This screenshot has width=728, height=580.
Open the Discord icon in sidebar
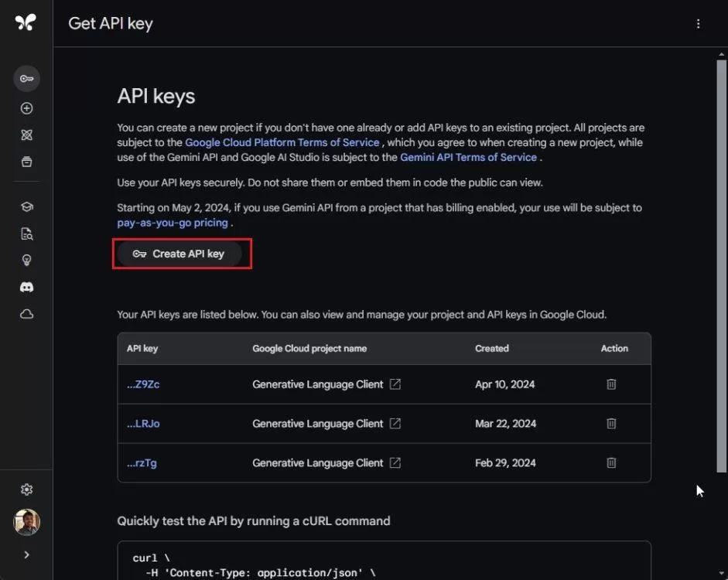coord(26,287)
